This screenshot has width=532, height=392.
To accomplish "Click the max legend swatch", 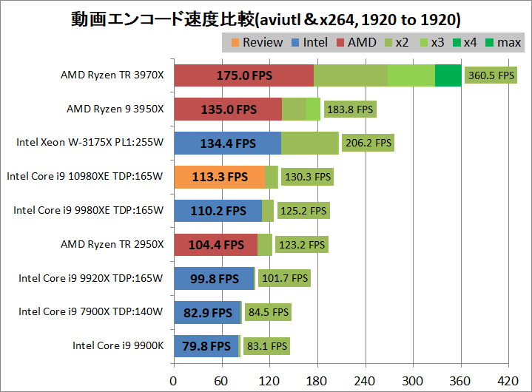I will 489,43.
